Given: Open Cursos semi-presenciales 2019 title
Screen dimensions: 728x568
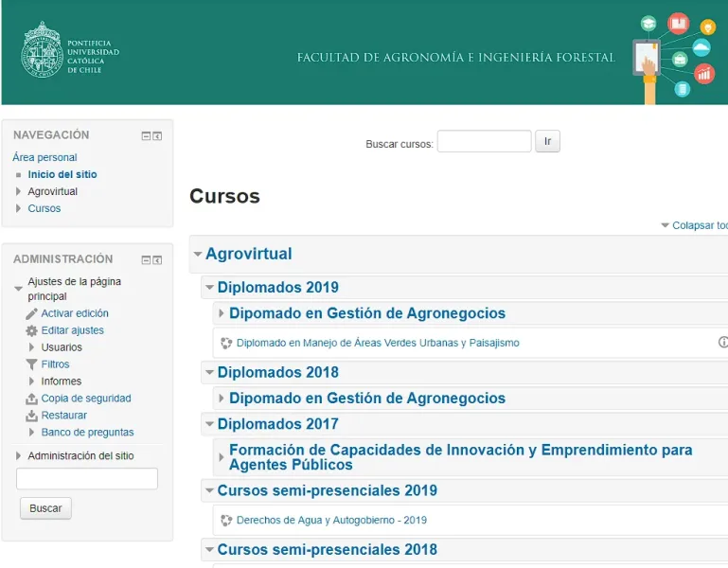Looking at the screenshot, I should coord(328,491).
